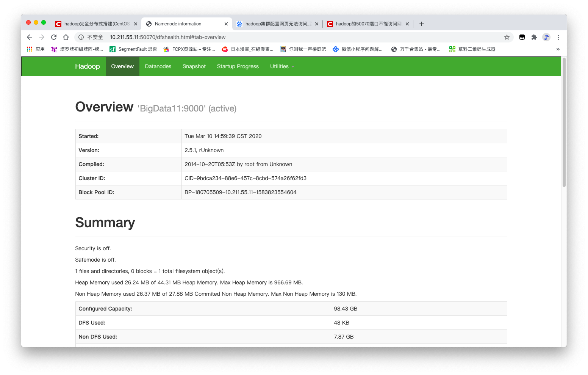The width and height of the screenshot is (588, 375).
Task: Close the hadoop集群配置网页无法访问 tab
Action: pyautogui.click(x=317, y=24)
